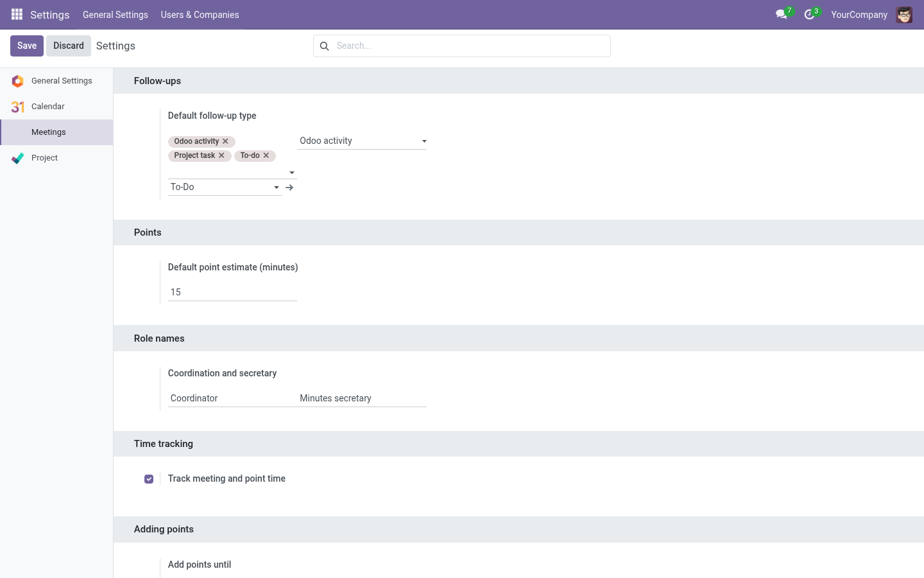This screenshot has height=578, width=924.
Task: Remove the To-do tag
Action: [266, 155]
